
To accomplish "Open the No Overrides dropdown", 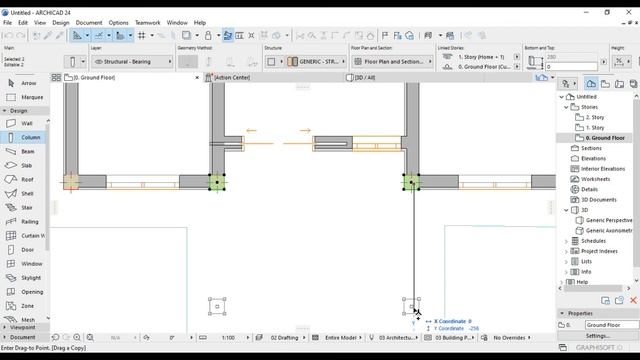I will 512,338.
